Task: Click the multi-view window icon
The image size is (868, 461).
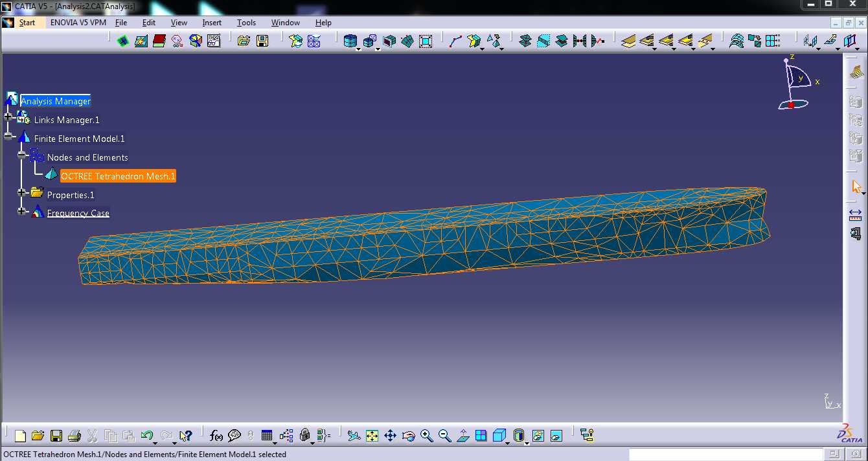Action: (481, 436)
